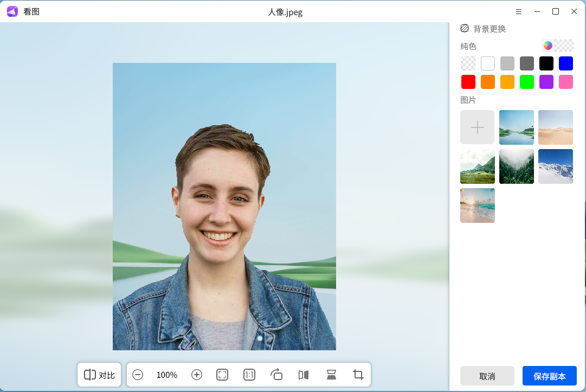This screenshot has width=586, height=392.
Task: Open the custom color picker wheel
Action: pos(548,46)
